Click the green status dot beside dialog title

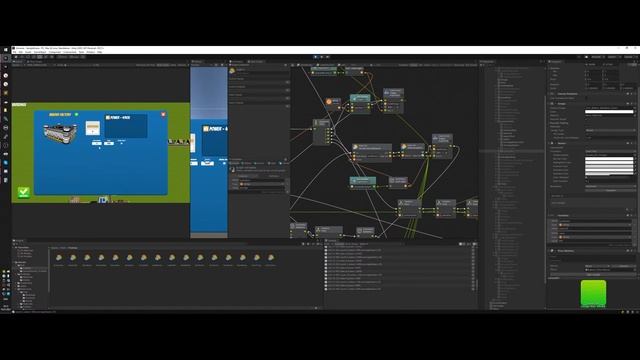tap(76, 115)
